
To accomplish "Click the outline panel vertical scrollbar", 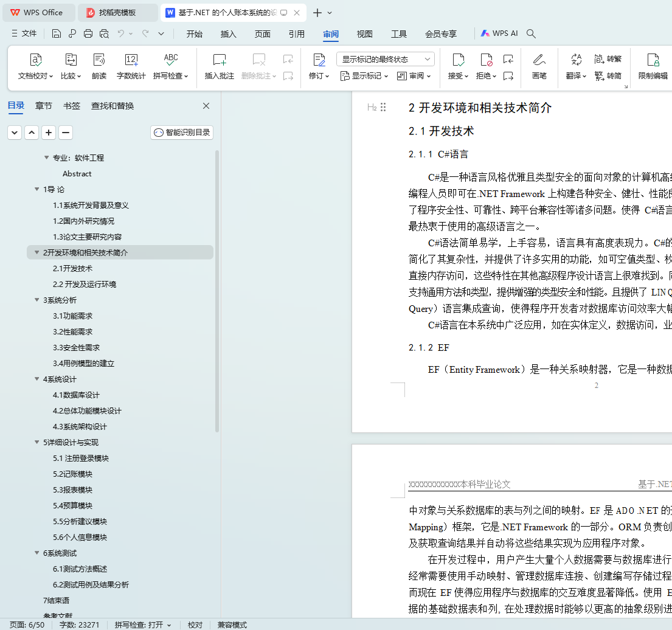I will [217, 291].
